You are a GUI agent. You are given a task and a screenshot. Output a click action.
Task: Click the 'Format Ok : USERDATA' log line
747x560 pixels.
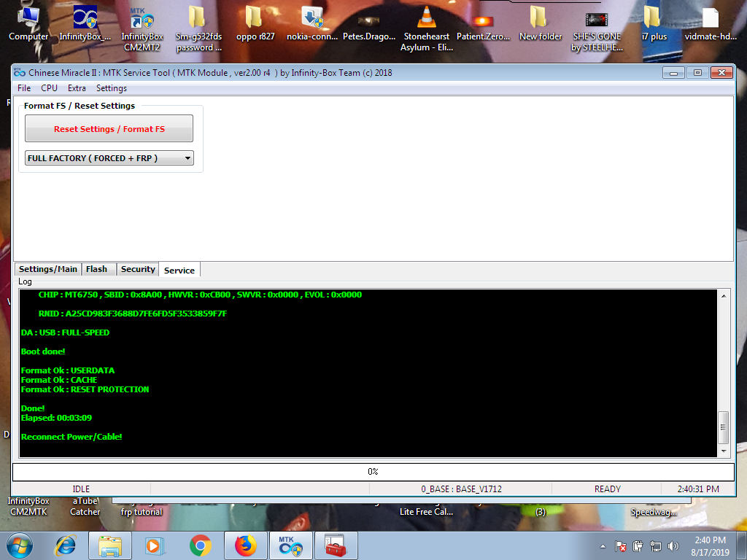[x=68, y=370]
